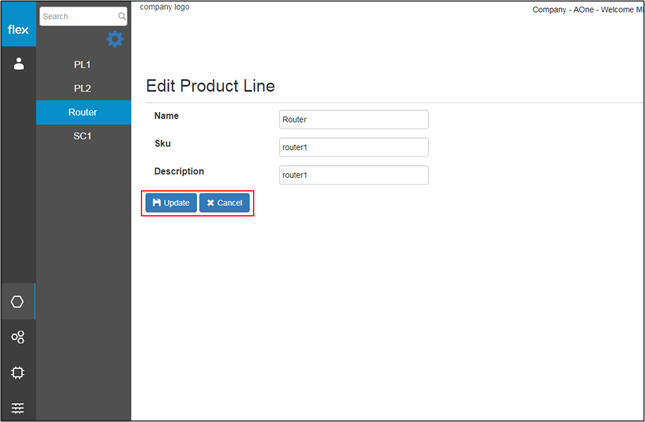Click the magnifier icon in search box

point(122,16)
